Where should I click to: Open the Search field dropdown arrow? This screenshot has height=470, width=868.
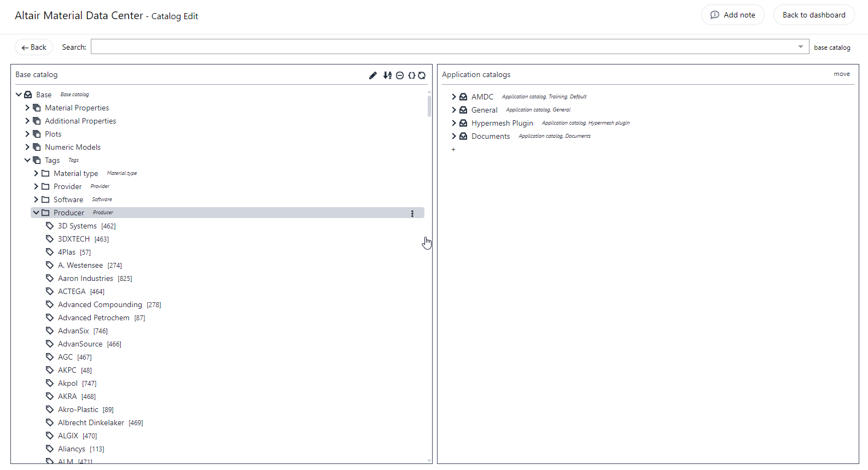pyautogui.click(x=801, y=47)
